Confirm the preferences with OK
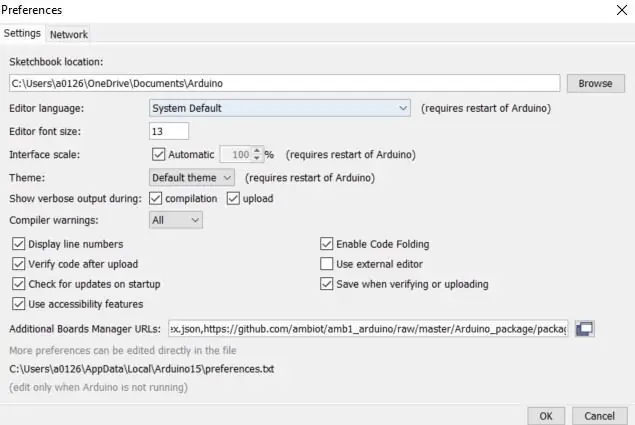 coord(546,416)
